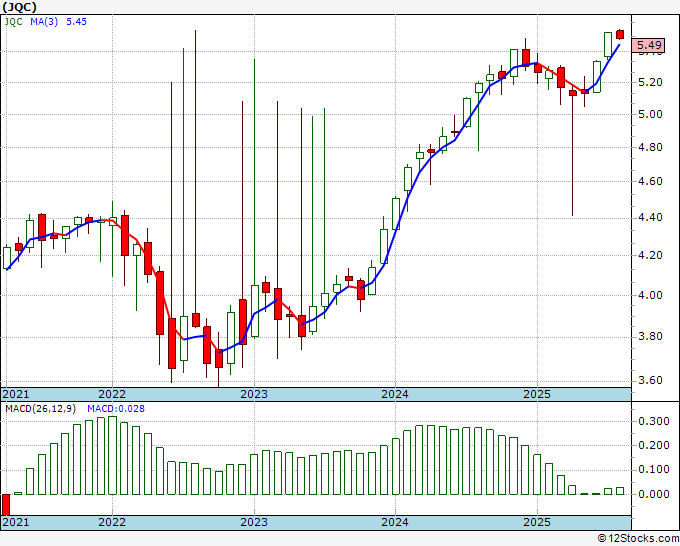This screenshot has height=546, width=680.
Task: Click 2025 on the price chart time axis
Action: coord(537,394)
